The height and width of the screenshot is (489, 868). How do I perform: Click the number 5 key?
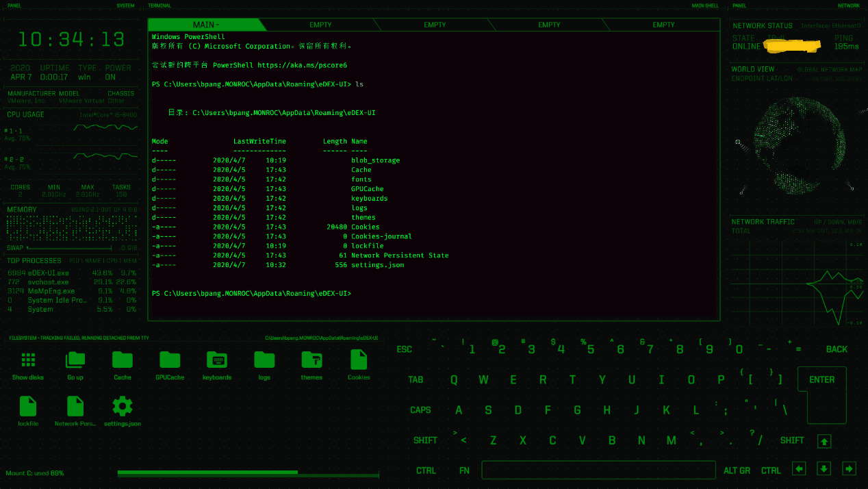tap(590, 349)
